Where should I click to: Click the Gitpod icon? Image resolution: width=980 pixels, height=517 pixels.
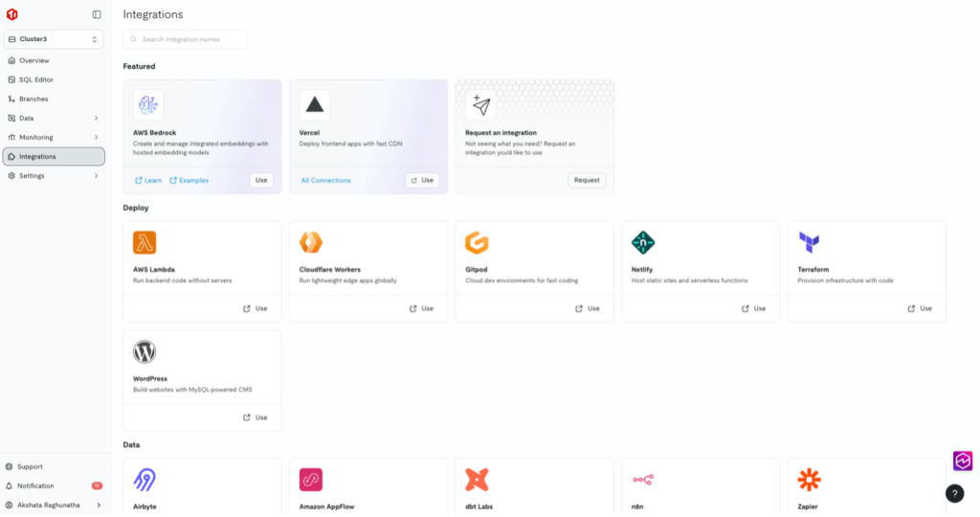(477, 242)
